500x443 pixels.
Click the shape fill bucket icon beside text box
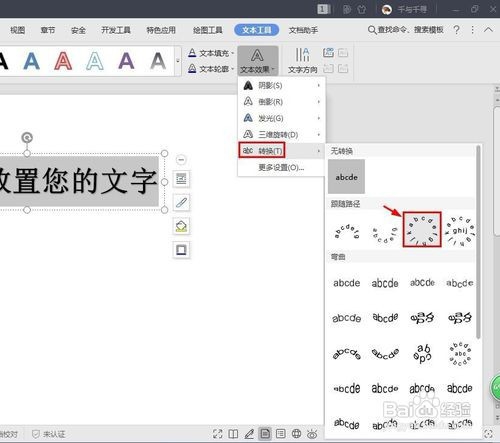[x=181, y=226]
